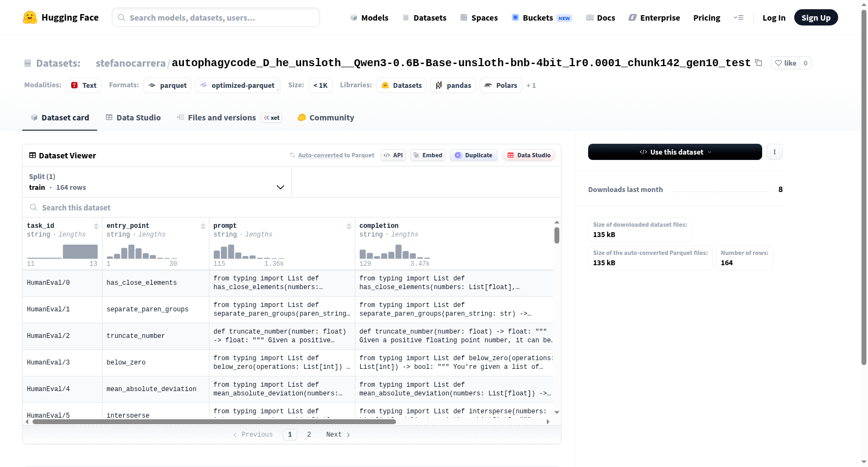
Task: Select the Text modality tag
Action: click(84, 85)
